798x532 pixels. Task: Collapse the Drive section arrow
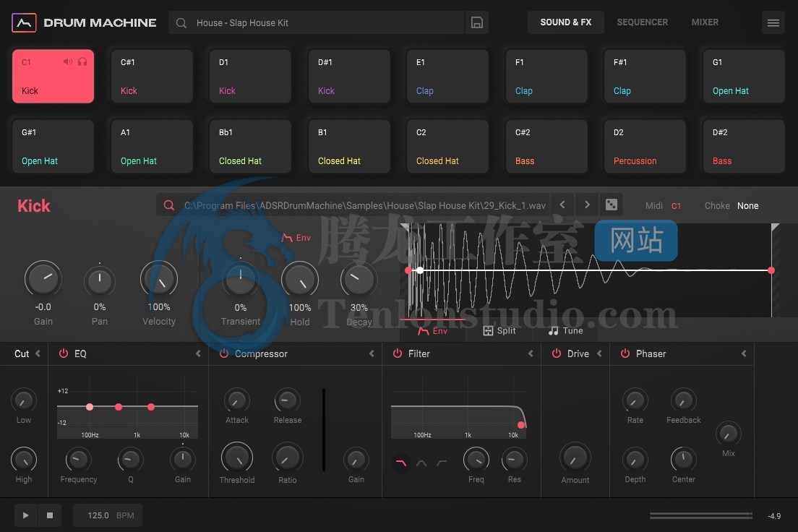point(599,353)
